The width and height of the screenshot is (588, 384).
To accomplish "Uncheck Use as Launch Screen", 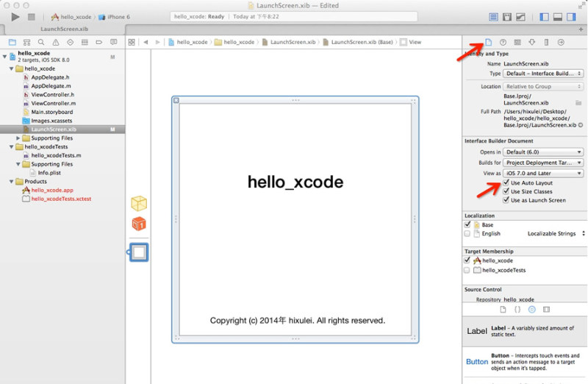I will click(506, 199).
